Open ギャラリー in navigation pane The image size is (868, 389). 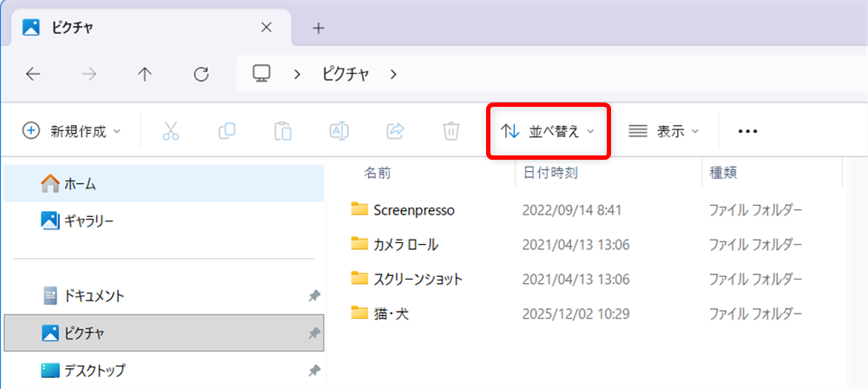[164, 221]
